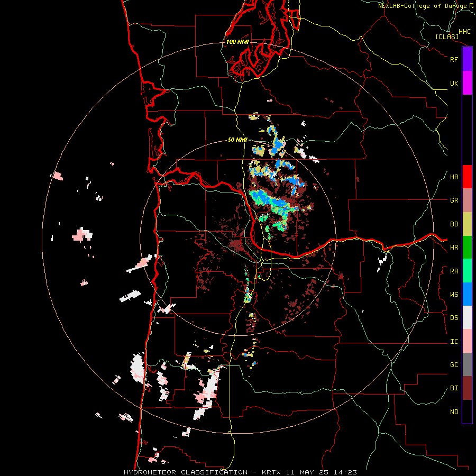Screen dimensions: 476x476
Task: Click the [CLAS] label above legend
Action: click(447, 36)
